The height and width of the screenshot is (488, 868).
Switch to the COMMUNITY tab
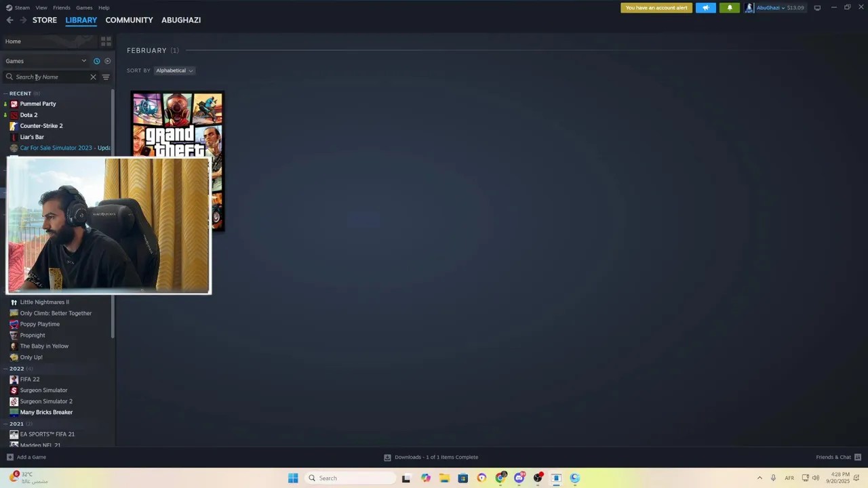129,20
